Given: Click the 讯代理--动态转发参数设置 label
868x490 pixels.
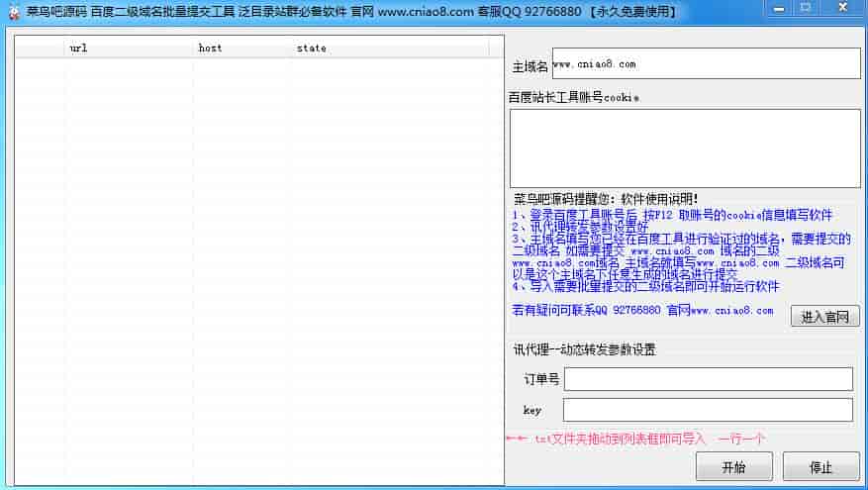Looking at the screenshot, I should (584, 349).
